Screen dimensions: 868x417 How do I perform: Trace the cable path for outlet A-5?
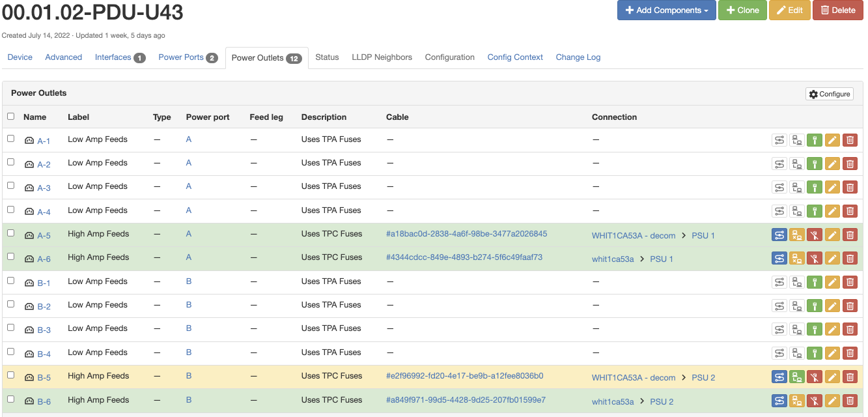coord(779,235)
